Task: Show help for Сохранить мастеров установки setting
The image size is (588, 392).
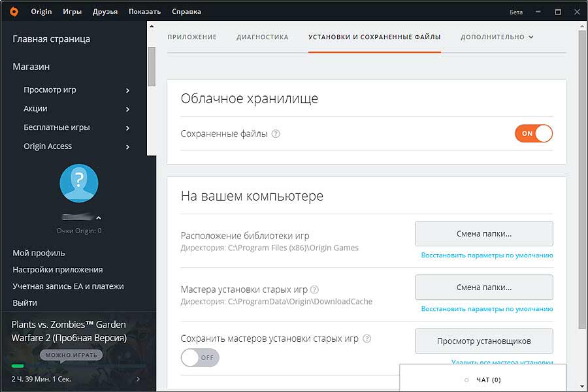Action: 367,338
